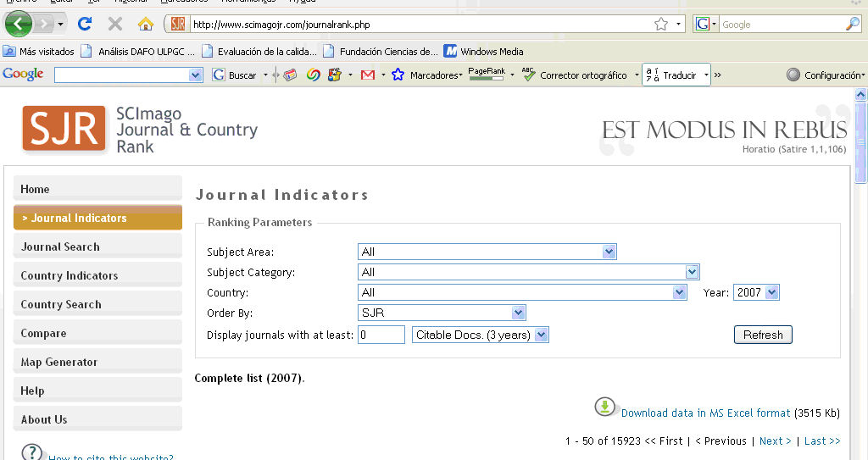868x460 pixels.
Task: Click the Traducir translate button
Action: (671, 75)
